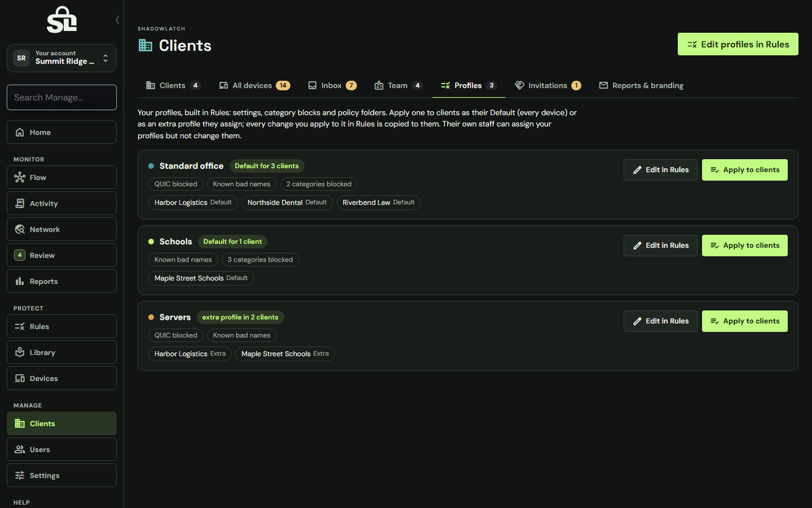Switch to the All devices tab
Image resolution: width=812 pixels, height=508 pixels.
(x=254, y=85)
